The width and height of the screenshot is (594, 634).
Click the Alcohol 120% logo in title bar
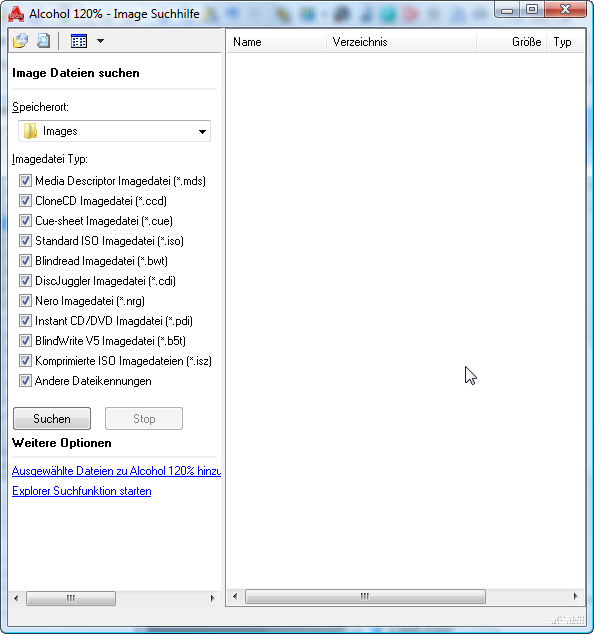[16, 14]
